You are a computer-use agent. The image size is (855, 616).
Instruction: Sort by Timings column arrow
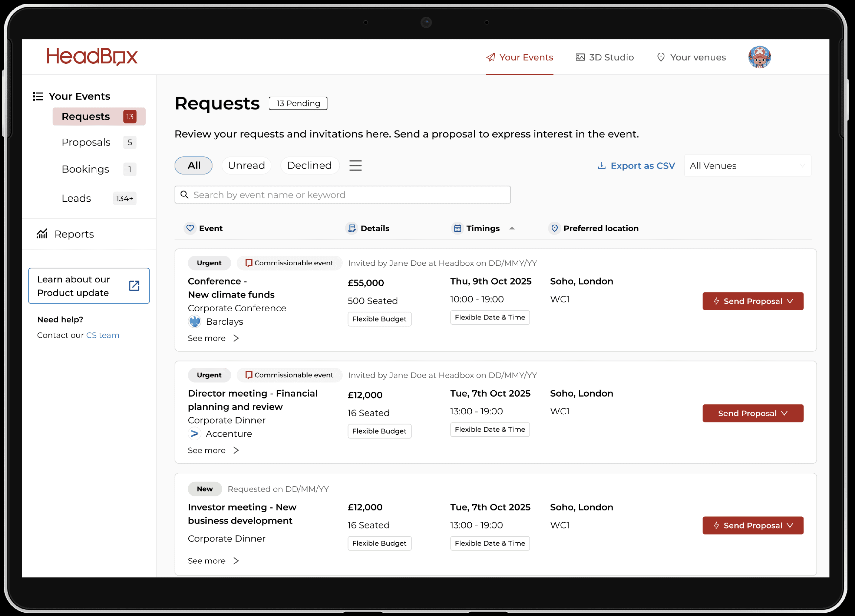512,228
